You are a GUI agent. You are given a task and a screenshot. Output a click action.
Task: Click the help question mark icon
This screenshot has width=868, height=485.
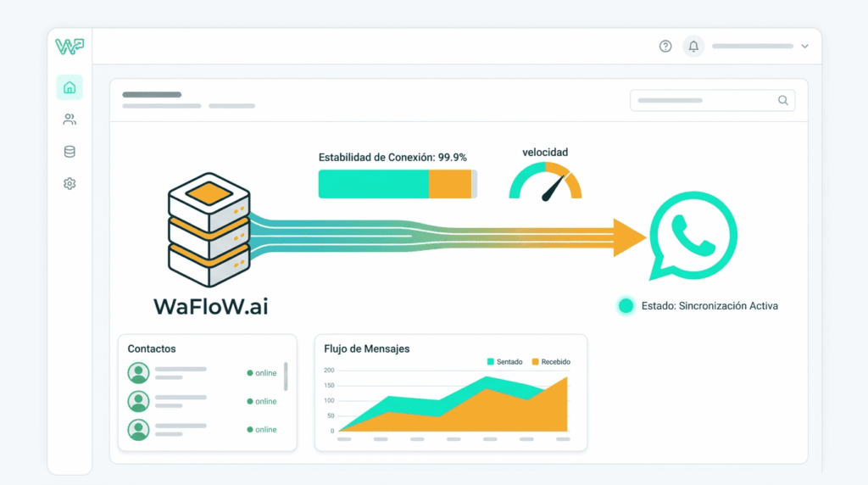(x=665, y=47)
